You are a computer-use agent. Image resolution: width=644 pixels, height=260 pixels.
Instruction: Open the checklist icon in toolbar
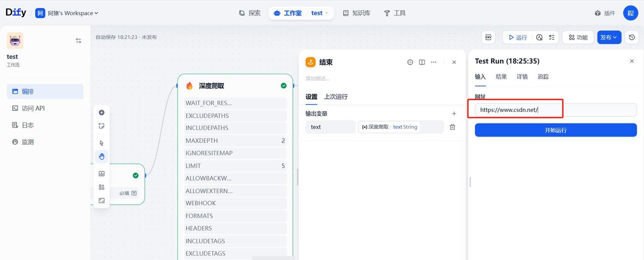tap(552, 37)
